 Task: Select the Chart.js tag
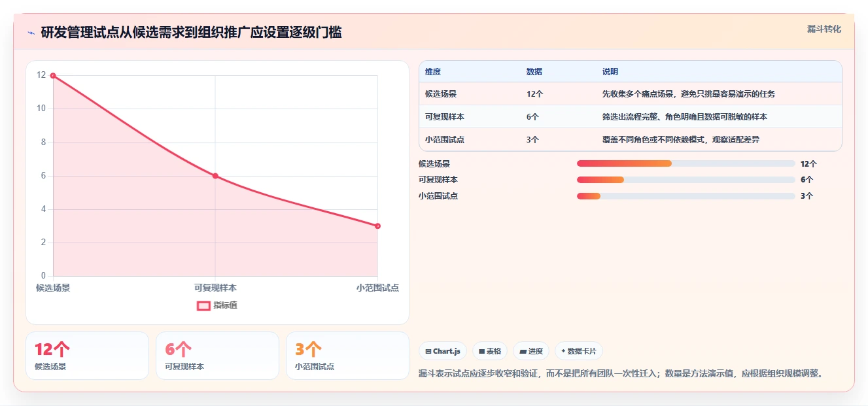pyautogui.click(x=442, y=351)
